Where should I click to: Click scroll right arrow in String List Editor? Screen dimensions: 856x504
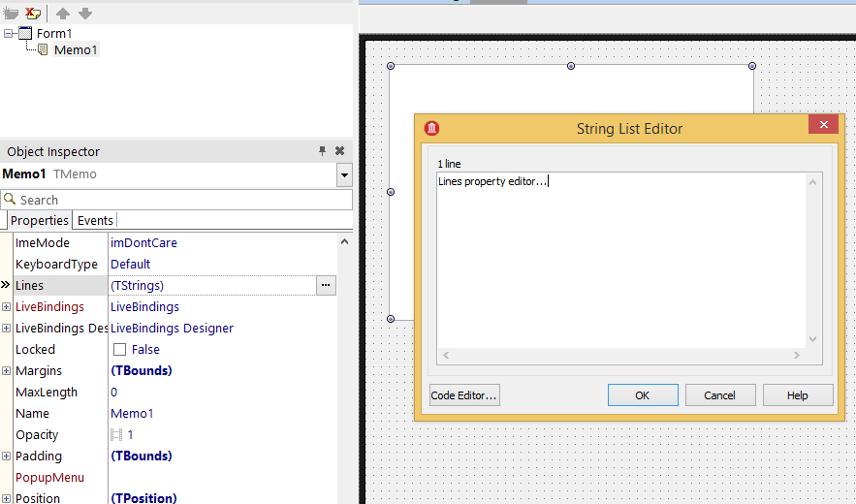pos(797,355)
